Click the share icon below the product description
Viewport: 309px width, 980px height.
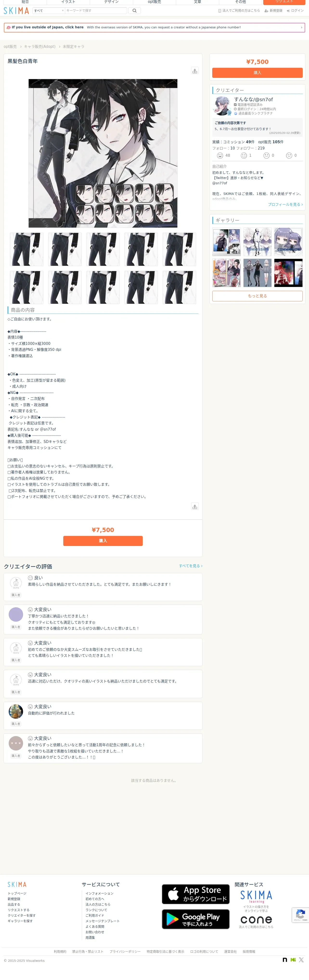[195, 506]
